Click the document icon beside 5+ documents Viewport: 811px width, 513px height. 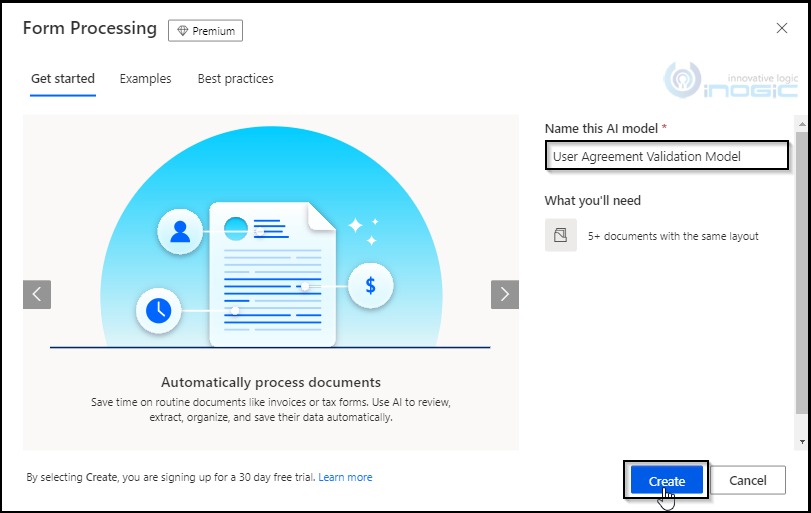pyautogui.click(x=560, y=235)
